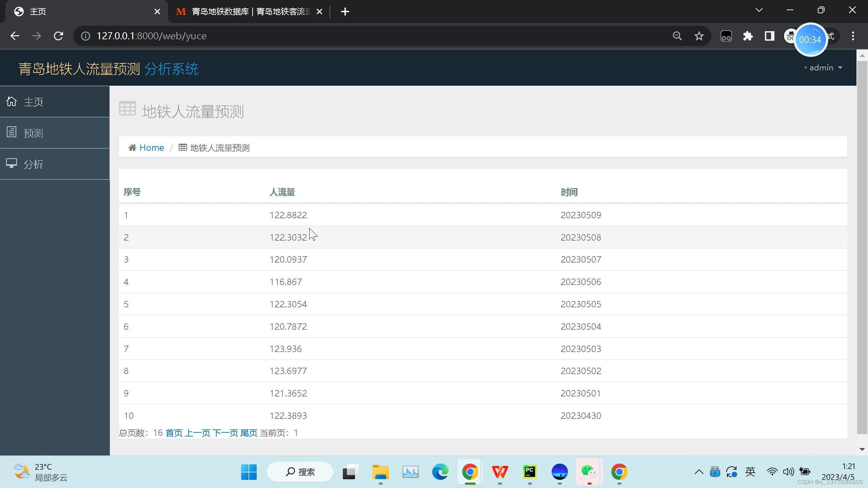Open the browser tab search chevron
This screenshot has width=868, height=488.
pyautogui.click(x=759, y=10)
